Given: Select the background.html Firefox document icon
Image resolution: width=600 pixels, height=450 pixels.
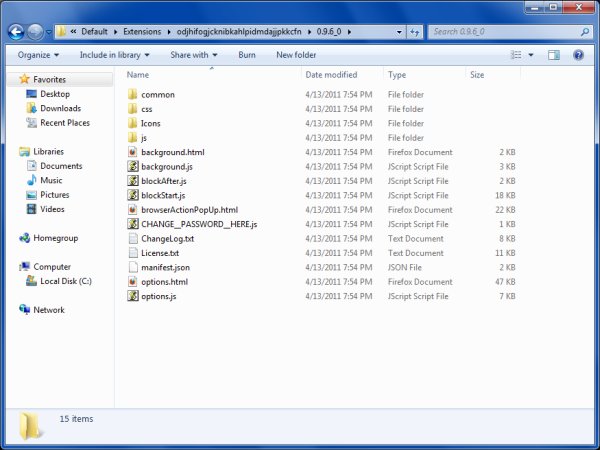Looking at the screenshot, I should (x=132, y=152).
